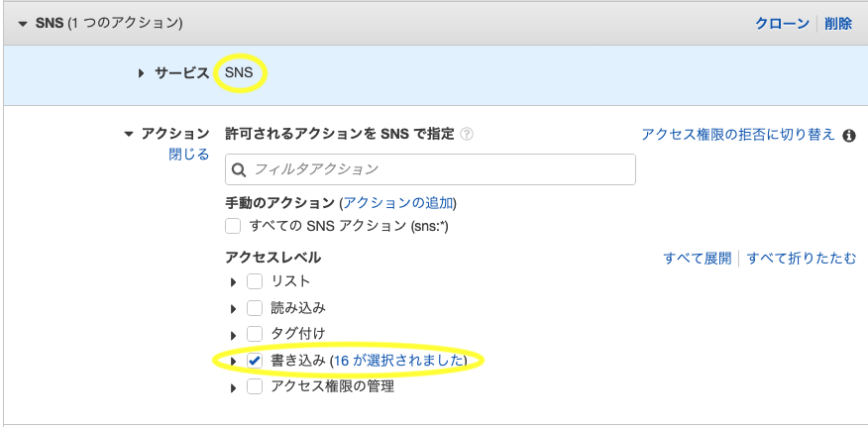The width and height of the screenshot is (868, 427).
Task: Expand the タグ付け access level triangle
Action: (x=233, y=335)
